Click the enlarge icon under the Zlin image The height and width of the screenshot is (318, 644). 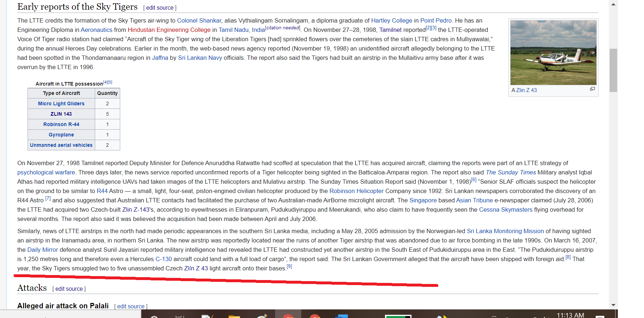pos(592,89)
